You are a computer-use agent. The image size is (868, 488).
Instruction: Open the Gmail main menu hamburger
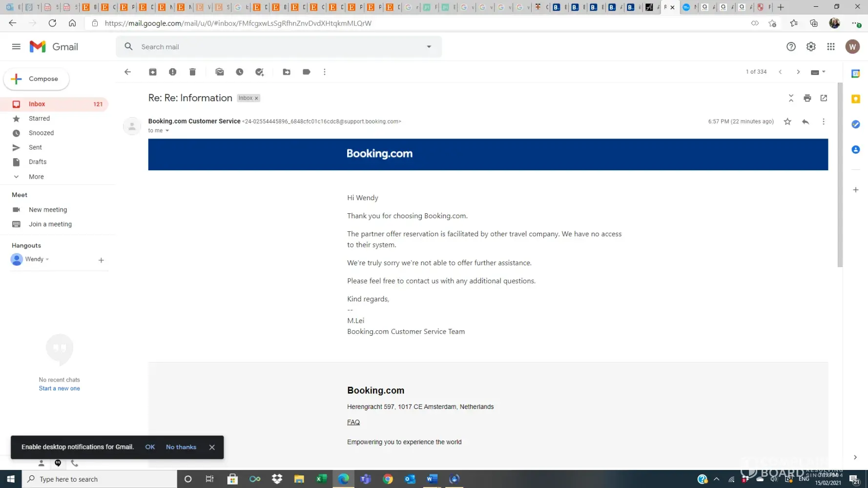[x=16, y=47]
